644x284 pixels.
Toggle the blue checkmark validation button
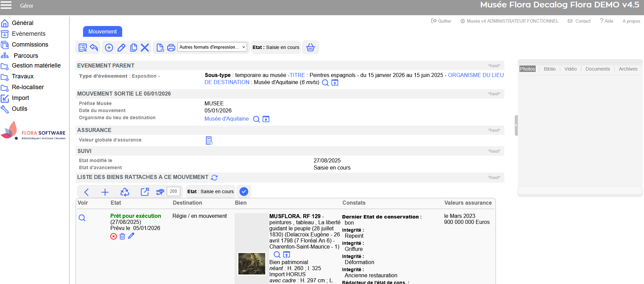pos(244,192)
